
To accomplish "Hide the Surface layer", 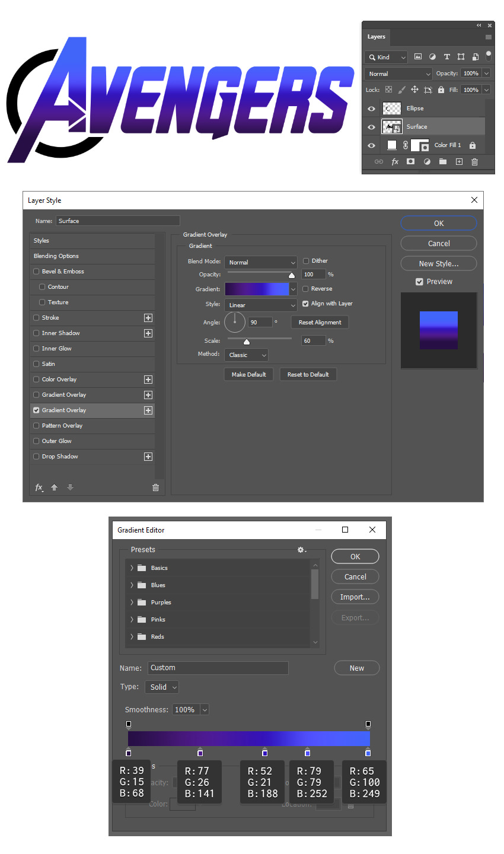I will [371, 127].
